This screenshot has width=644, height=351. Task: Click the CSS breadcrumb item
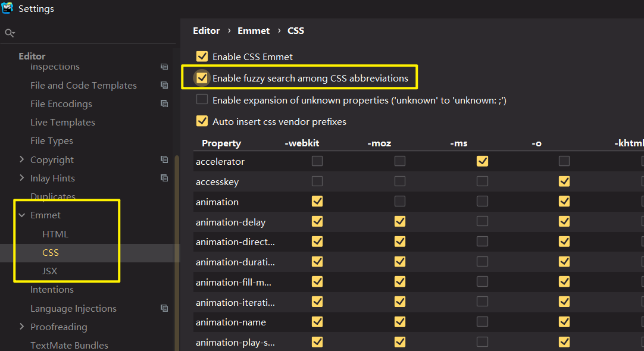click(x=296, y=31)
